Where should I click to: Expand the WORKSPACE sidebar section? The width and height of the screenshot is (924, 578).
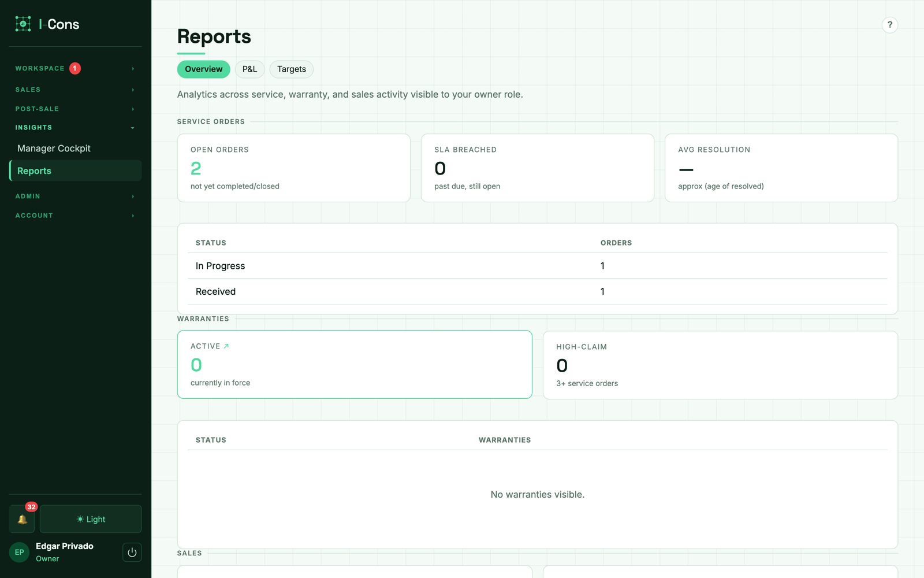[75, 68]
